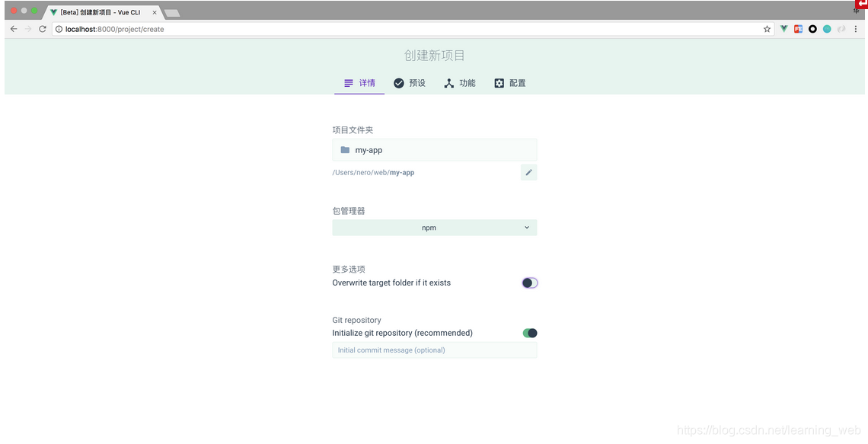Open the 详情 details tab
Image resolution: width=868 pixels, height=444 pixels.
tap(359, 83)
